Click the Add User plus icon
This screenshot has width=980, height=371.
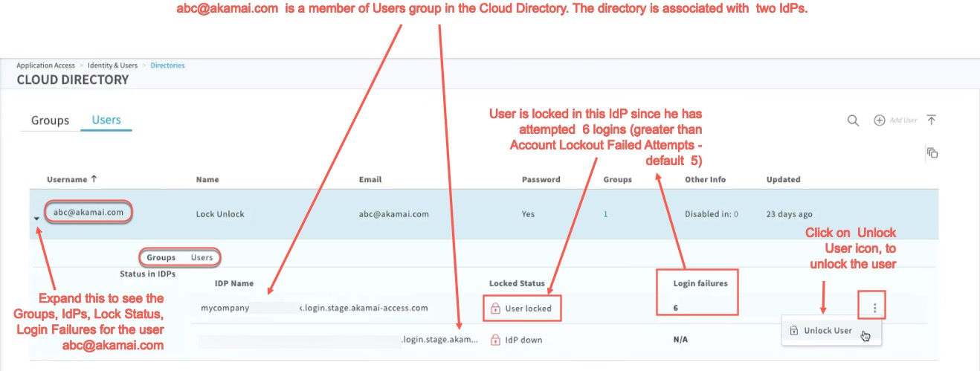click(x=879, y=120)
